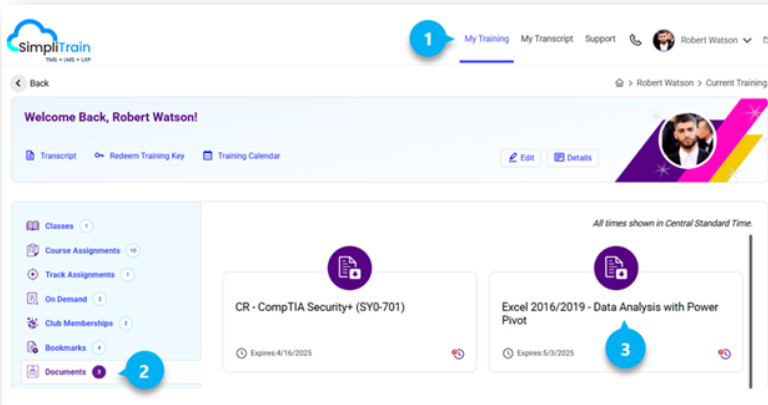Click the Edit profile button
Viewport: 768px width, 405px height.
point(520,157)
